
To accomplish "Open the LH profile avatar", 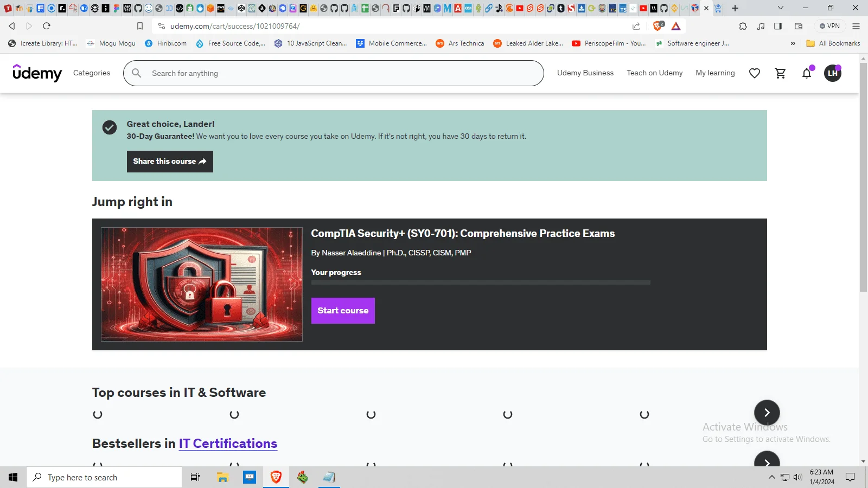I will click(833, 73).
